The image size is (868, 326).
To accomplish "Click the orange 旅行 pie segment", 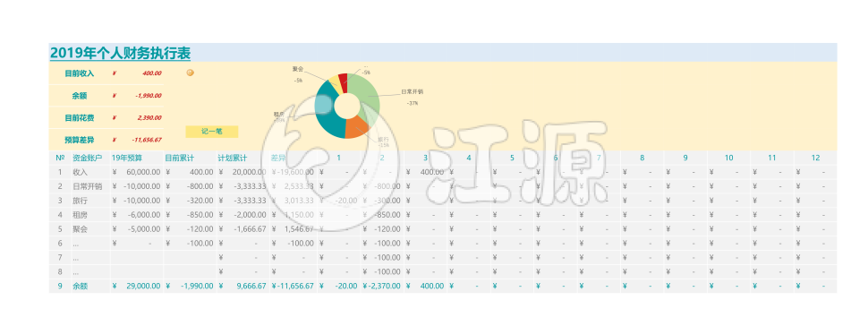I will tap(356, 127).
